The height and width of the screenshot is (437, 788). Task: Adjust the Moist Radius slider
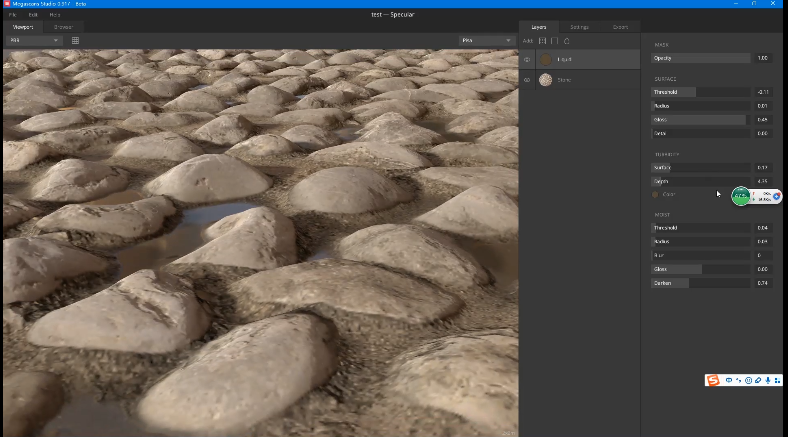pyautogui.click(x=701, y=242)
